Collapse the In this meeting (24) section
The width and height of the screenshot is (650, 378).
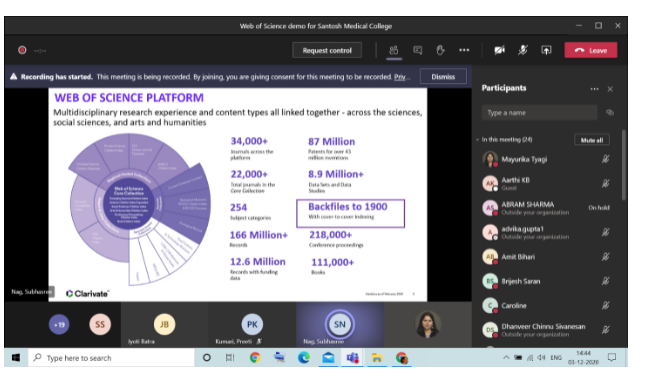[478, 140]
